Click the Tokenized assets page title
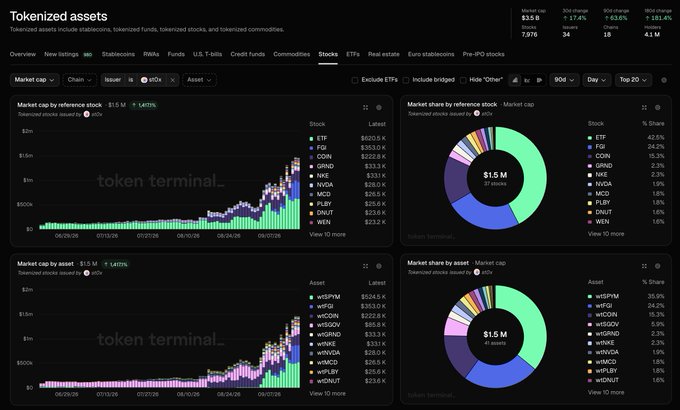680x410 pixels. [59, 16]
